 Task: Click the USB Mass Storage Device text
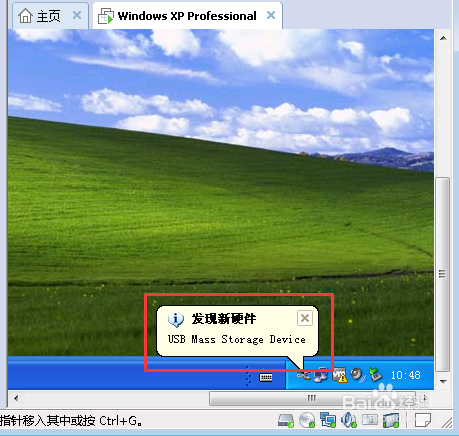[236, 339]
